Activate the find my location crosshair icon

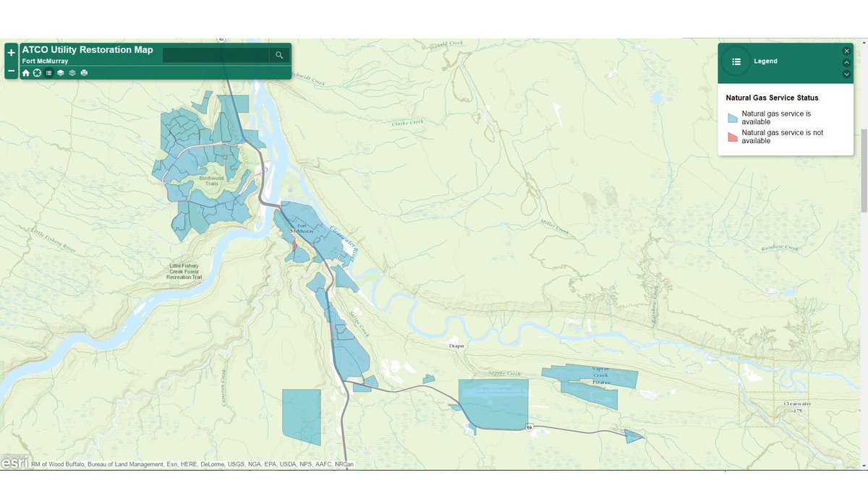(x=37, y=73)
